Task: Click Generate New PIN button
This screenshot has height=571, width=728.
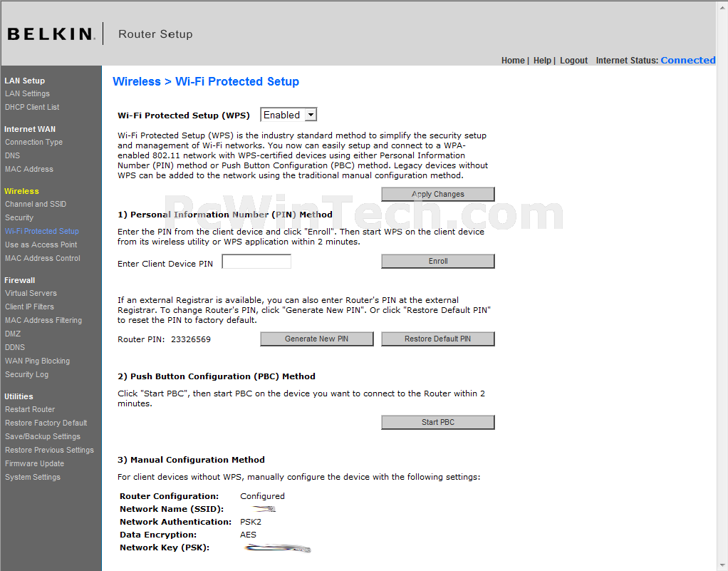Action: [317, 339]
